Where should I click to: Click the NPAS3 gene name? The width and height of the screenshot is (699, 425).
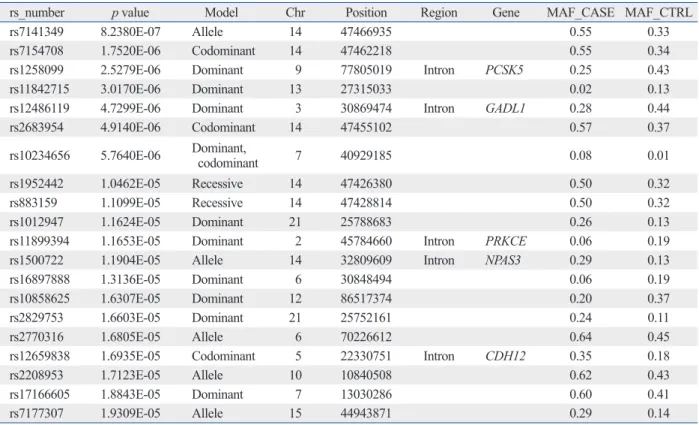tap(503, 260)
